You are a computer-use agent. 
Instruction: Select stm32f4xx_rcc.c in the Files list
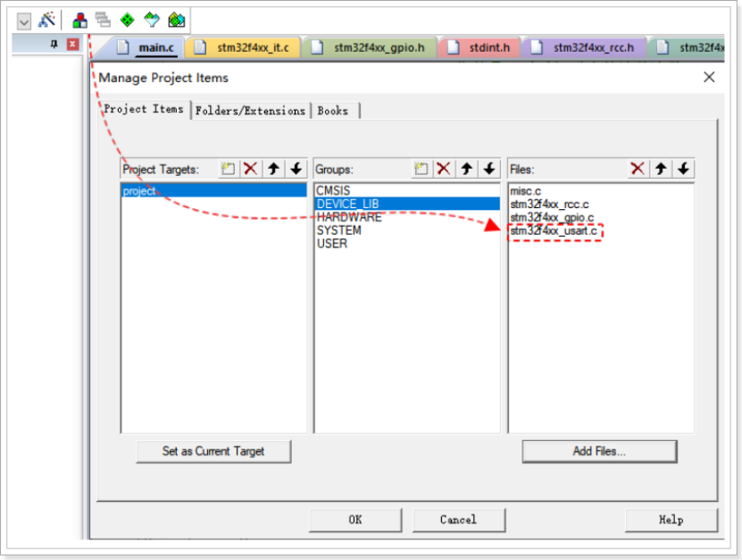click(601, 204)
